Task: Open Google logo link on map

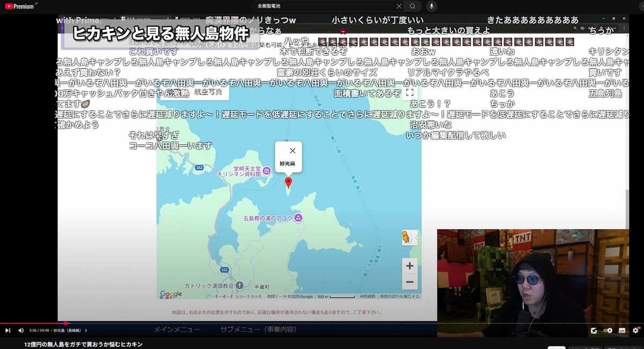Action: click(x=171, y=294)
